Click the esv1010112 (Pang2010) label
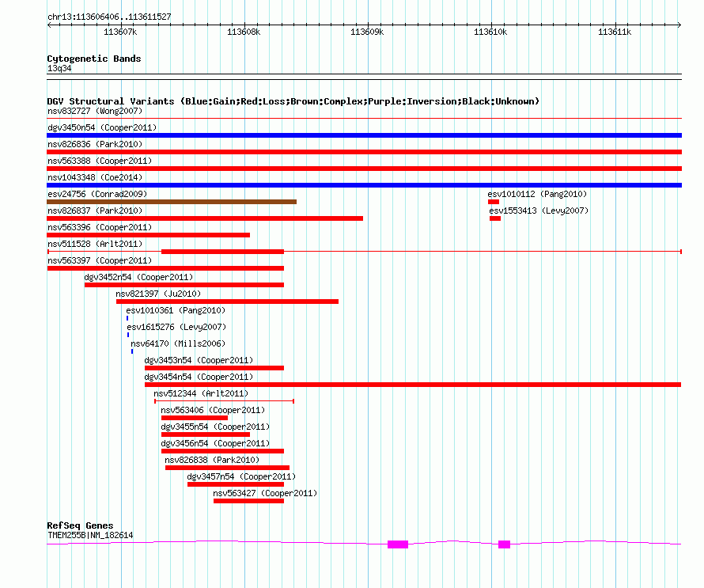Viewport: 704px width, 588px height. [537, 194]
